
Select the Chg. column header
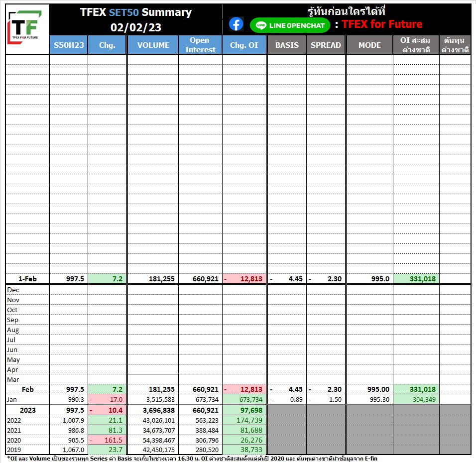tap(107, 45)
